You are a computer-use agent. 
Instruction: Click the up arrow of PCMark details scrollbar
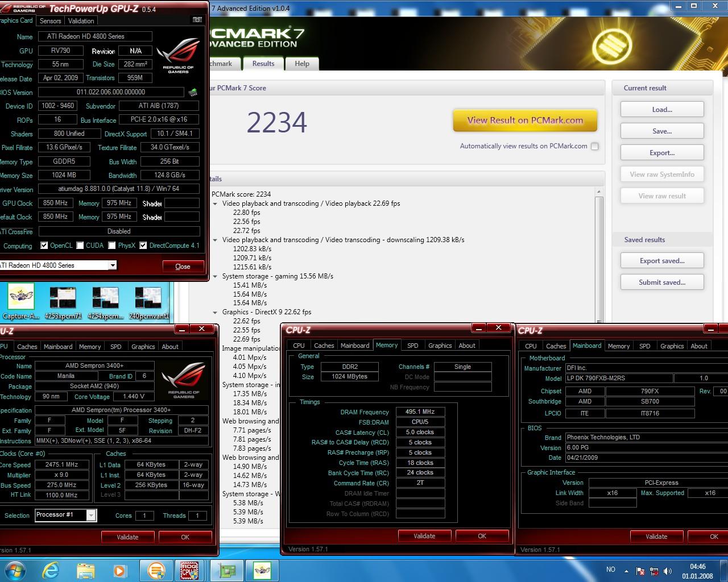pyautogui.click(x=598, y=192)
